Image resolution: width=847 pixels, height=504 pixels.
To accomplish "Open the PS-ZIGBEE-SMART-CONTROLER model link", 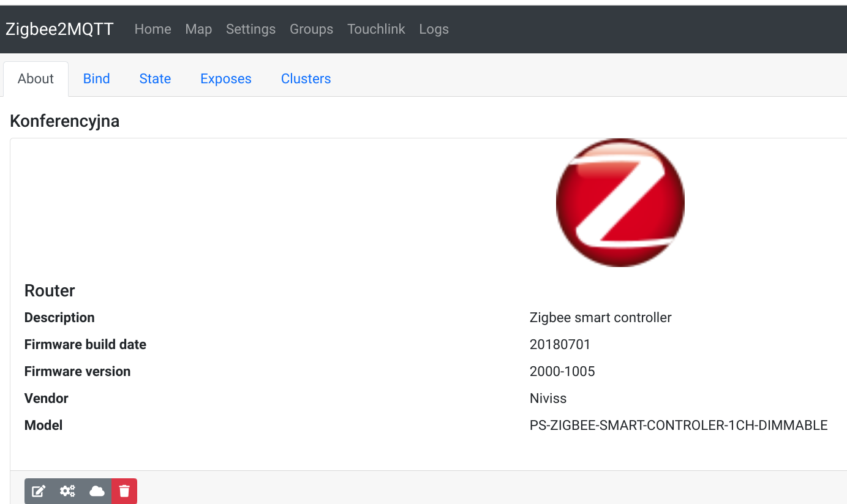I will click(x=679, y=425).
